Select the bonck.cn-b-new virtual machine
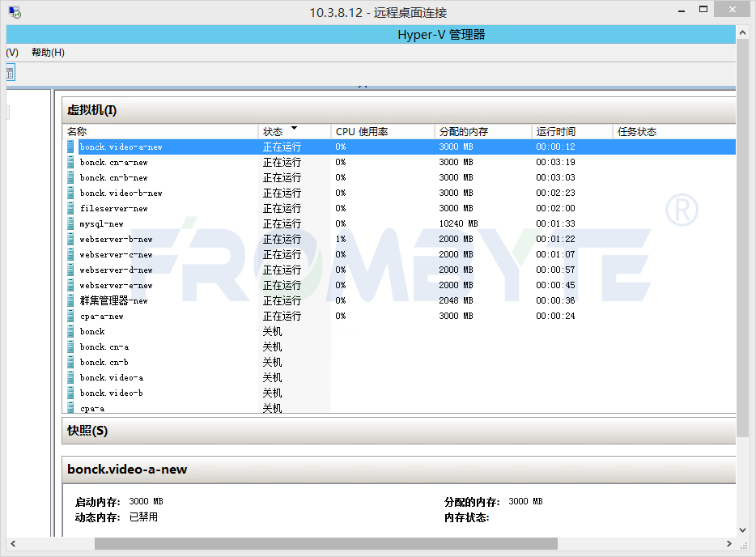The height and width of the screenshot is (557, 756). coord(114,177)
